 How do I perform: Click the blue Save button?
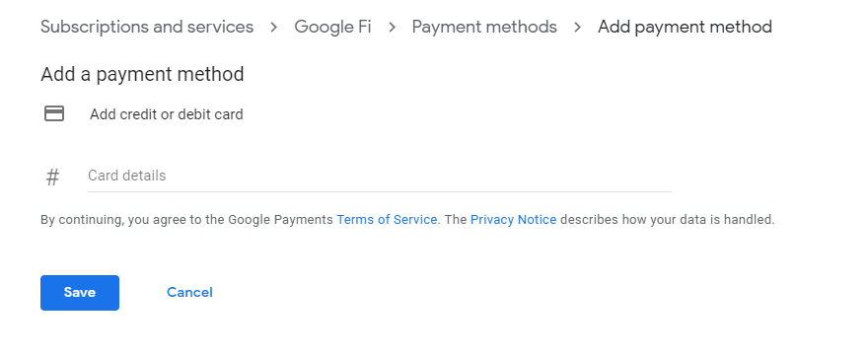point(80,292)
